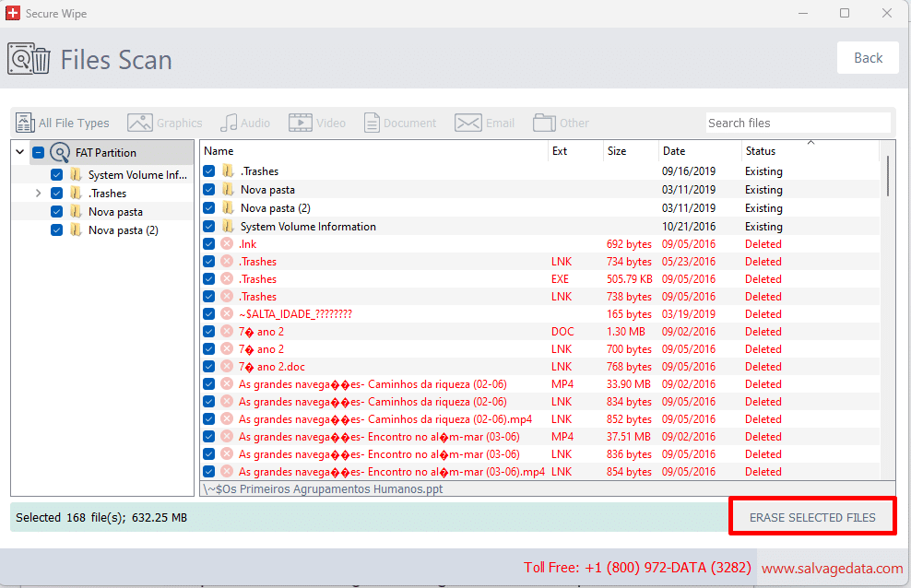This screenshot has width=911, height=588.
Task: Click deleted icon of ~$ALTA_IDADE file
Action: 227,314
